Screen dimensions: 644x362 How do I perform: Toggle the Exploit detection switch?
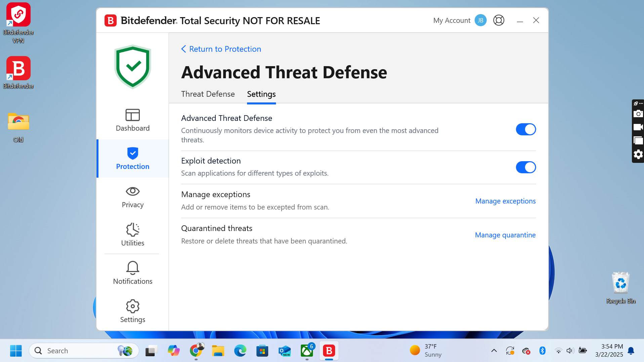point(526,167)
